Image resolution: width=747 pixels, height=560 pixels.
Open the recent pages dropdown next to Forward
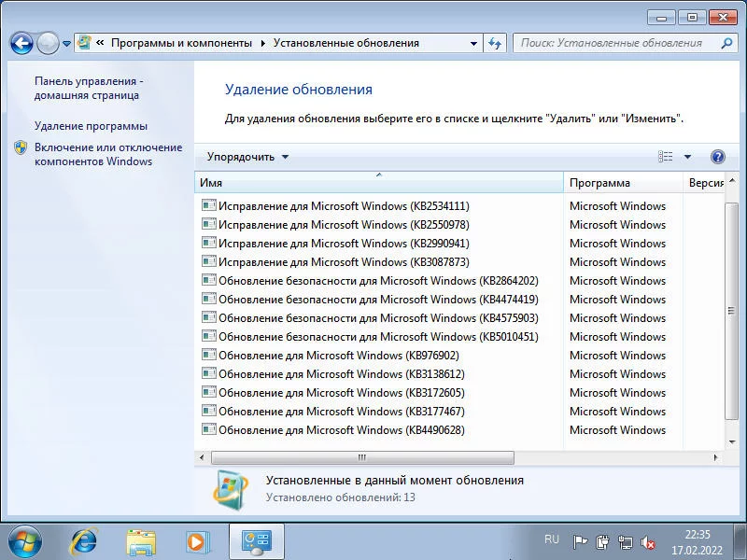pos(66,44)
